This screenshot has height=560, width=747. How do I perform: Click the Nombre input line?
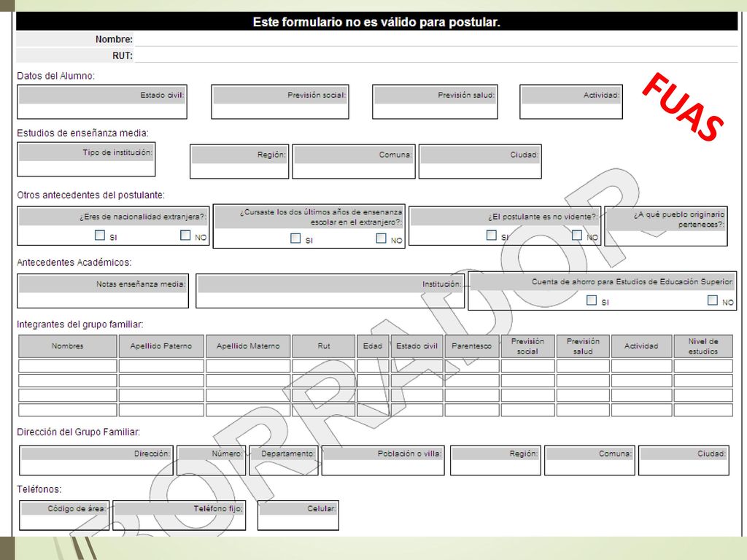436,39
